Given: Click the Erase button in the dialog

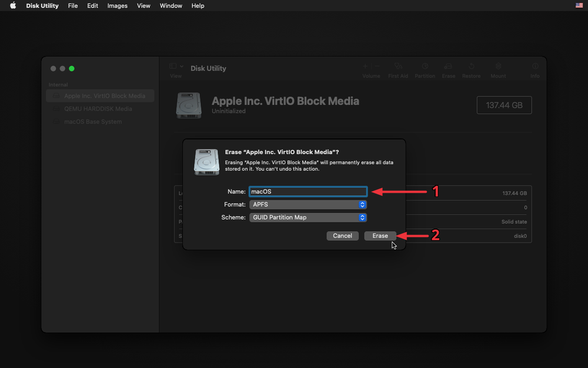Looking at the screenshot, I should click(380, 236).
